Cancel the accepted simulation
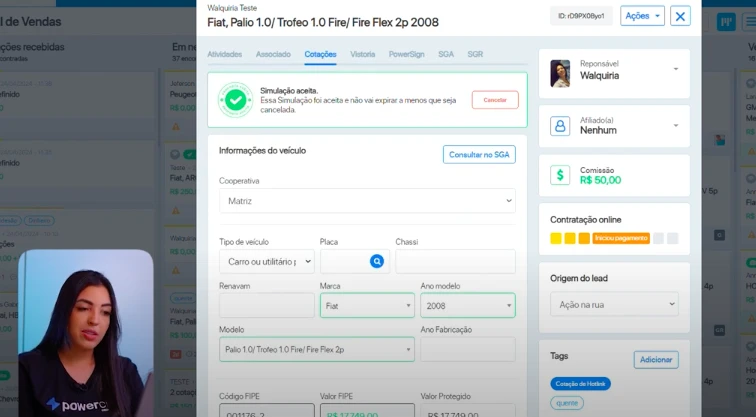 tap(495, 100)
